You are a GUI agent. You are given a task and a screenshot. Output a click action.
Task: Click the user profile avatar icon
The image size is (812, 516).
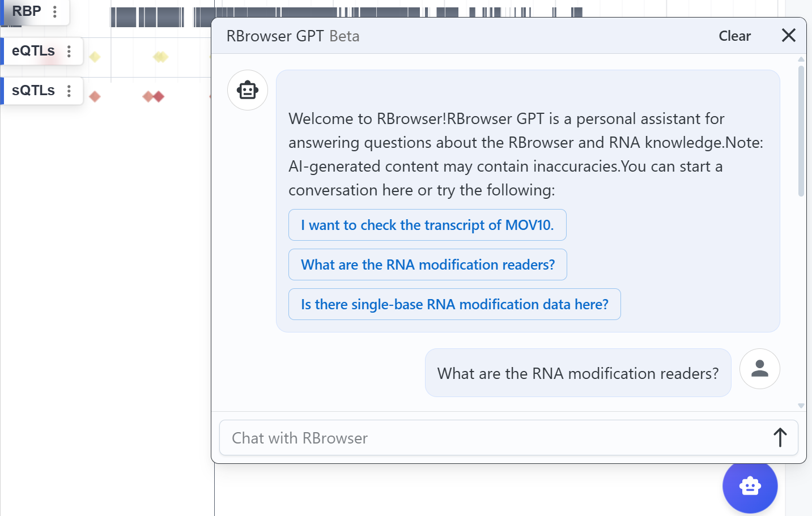pos(759,369)
